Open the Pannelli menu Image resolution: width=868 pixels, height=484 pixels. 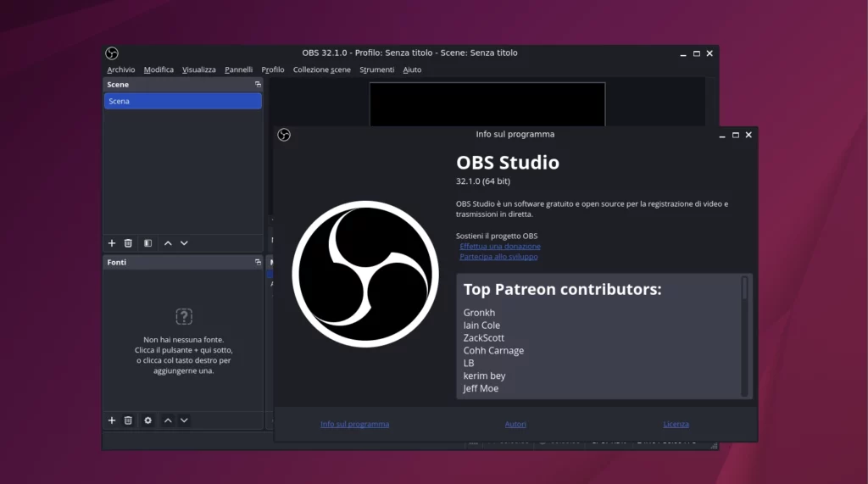pos(238,70)
